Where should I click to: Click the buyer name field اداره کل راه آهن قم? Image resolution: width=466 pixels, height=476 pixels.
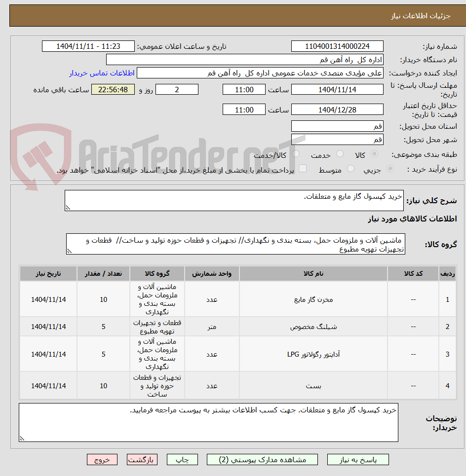244,60
